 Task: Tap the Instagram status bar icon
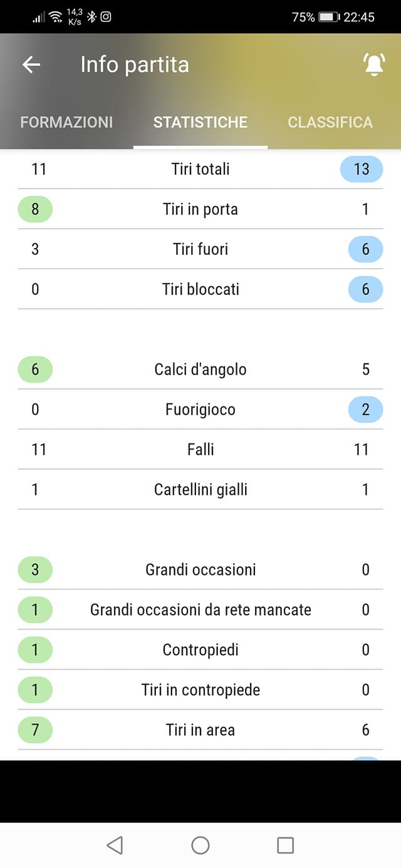pyautogui.click(x=106, y=17)
